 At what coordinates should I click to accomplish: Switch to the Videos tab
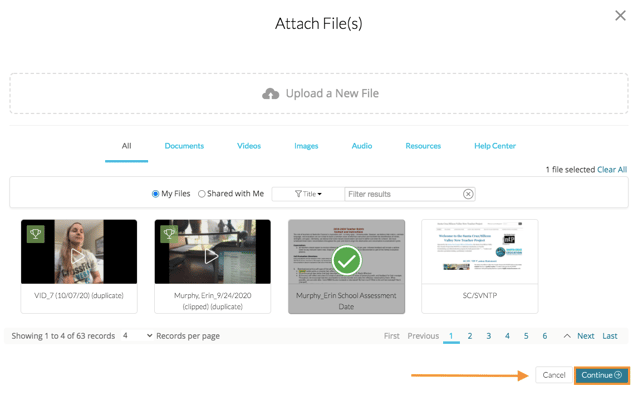point(249,146)
